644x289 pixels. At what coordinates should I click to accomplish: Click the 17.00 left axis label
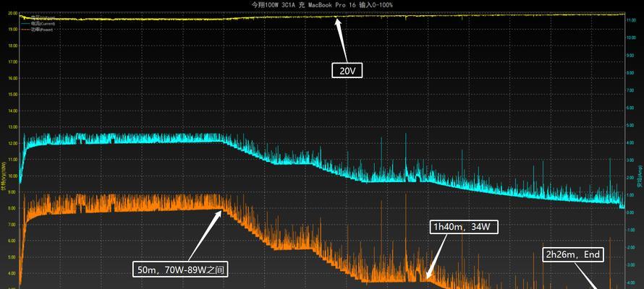coord(12,62)
